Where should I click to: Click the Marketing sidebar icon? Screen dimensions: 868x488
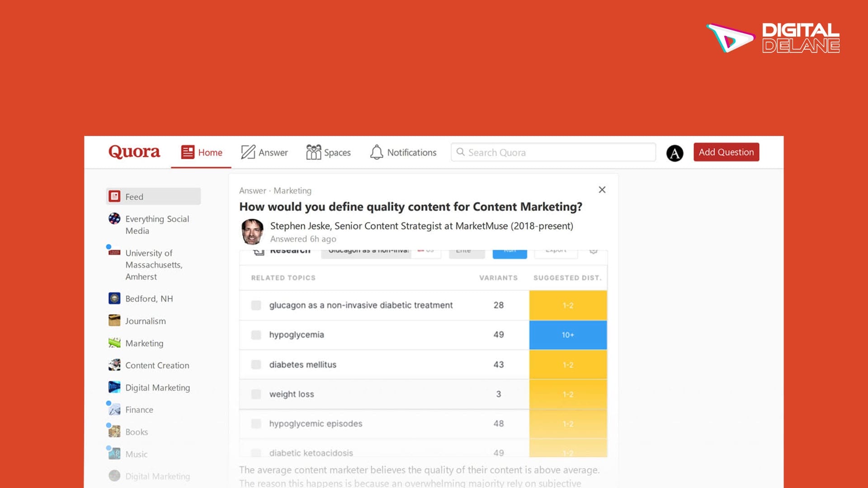pos(114,343)
